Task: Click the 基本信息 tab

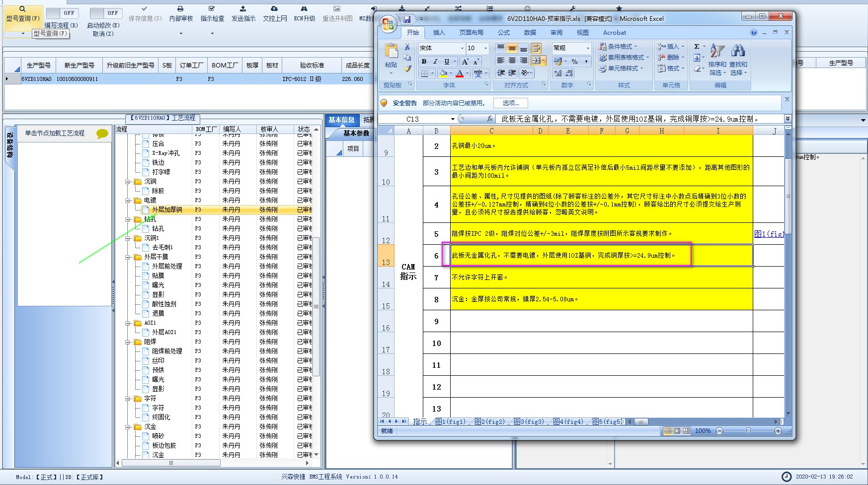Action: (x=341, y=120)
